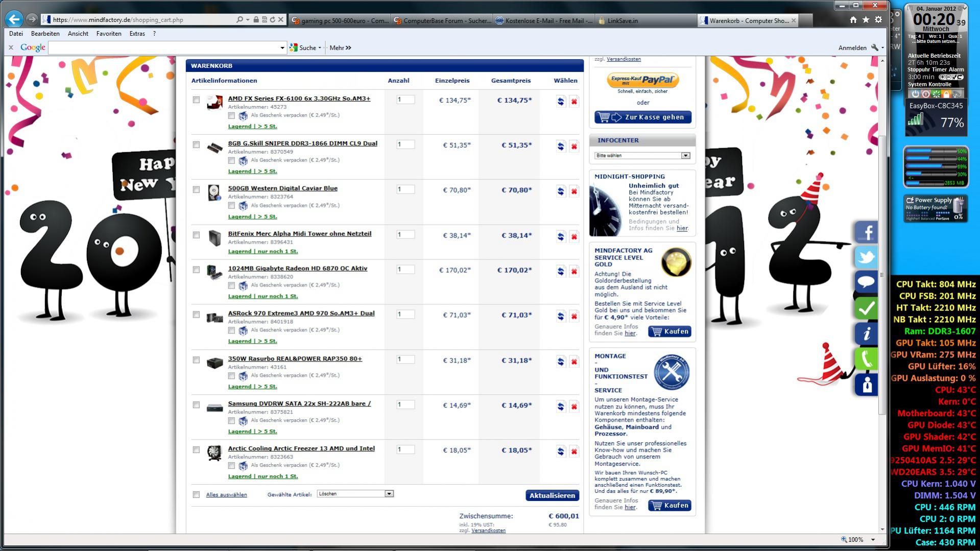
Task: Open the Facebook side button
Action: click(x=866, y=232)
